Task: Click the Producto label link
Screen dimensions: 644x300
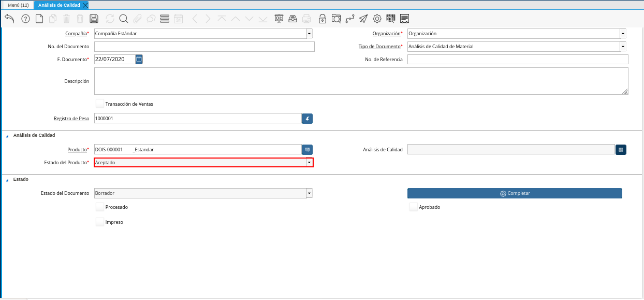Action: [77, 149]
